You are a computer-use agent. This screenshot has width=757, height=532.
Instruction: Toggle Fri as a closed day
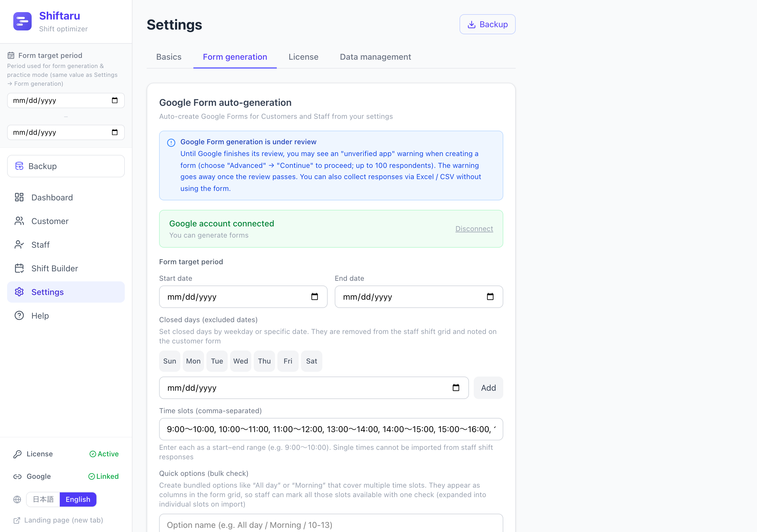pyautogui.click(x=288, y=361)
